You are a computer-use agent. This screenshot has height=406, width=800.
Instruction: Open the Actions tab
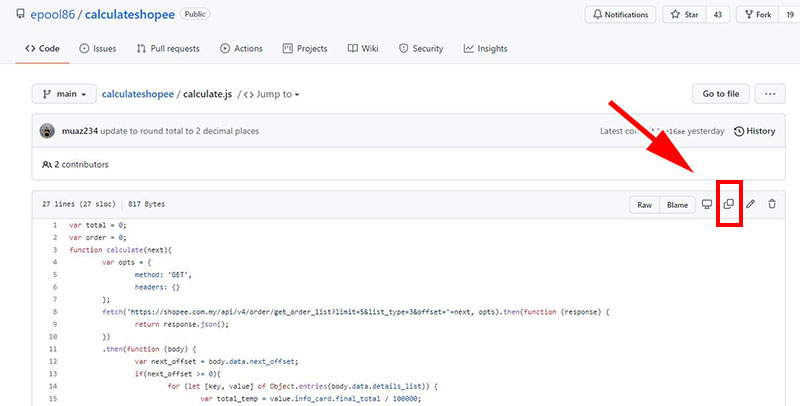[241, 48]
